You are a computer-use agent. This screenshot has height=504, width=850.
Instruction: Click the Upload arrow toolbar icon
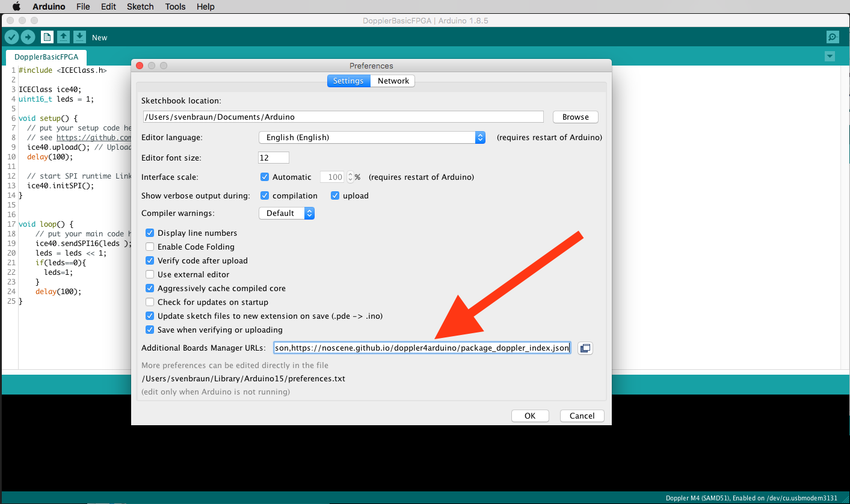pos(28,37)
